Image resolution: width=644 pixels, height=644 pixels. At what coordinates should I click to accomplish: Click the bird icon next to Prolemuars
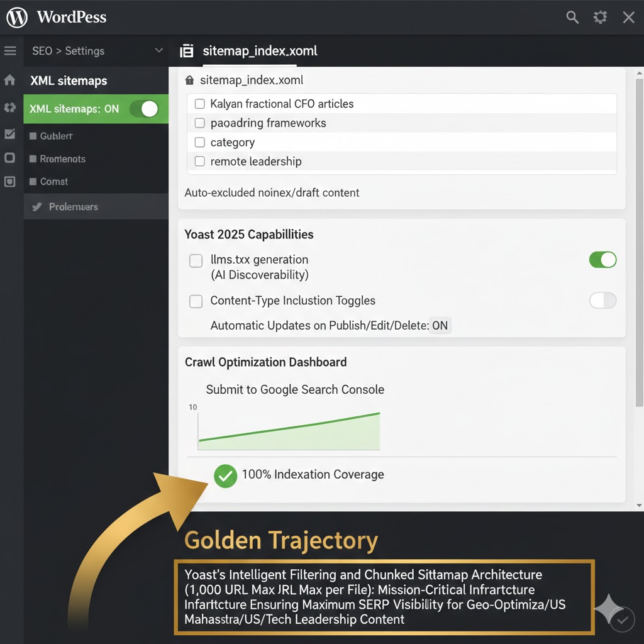coord(37,206)
